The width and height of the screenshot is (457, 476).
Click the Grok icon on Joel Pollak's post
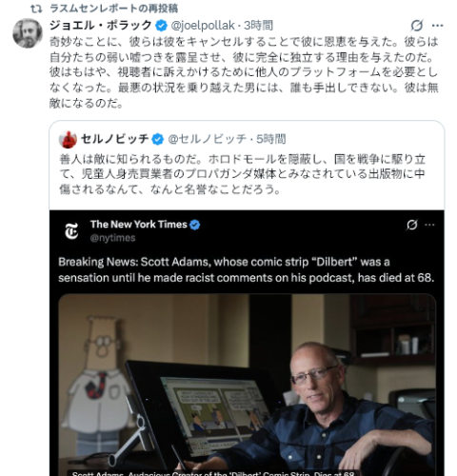coord(417,26)
